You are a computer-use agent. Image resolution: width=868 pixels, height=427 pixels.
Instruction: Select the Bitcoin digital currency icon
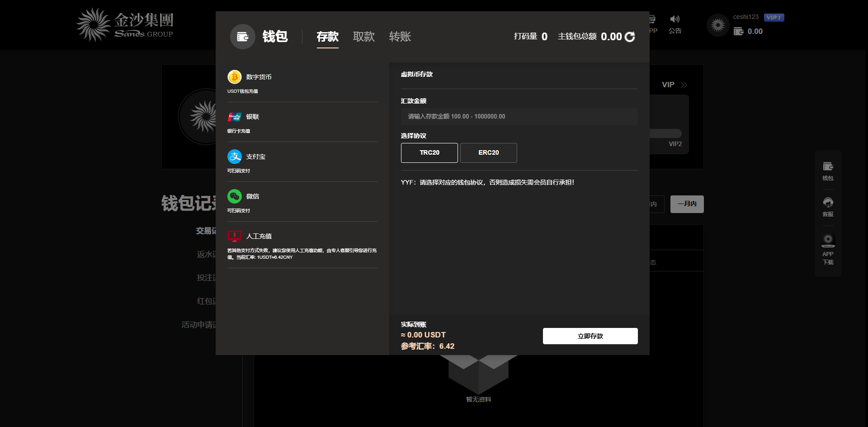234,77
